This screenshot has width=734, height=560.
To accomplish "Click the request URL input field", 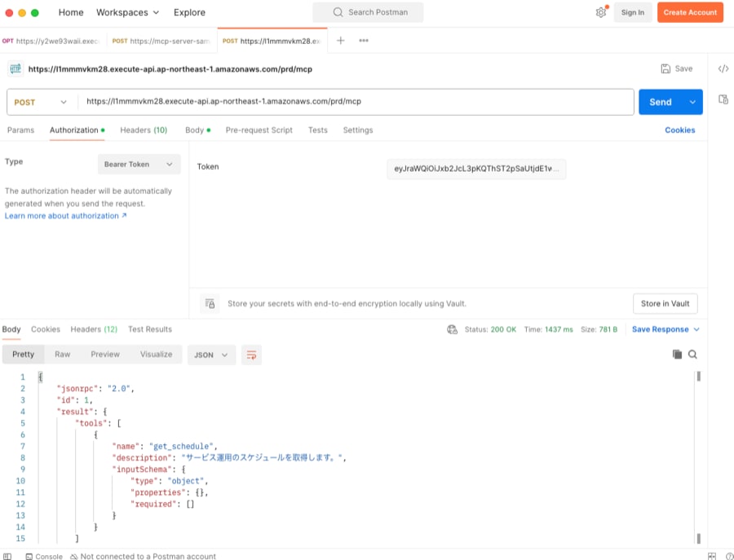I will (x=356, y=102).
